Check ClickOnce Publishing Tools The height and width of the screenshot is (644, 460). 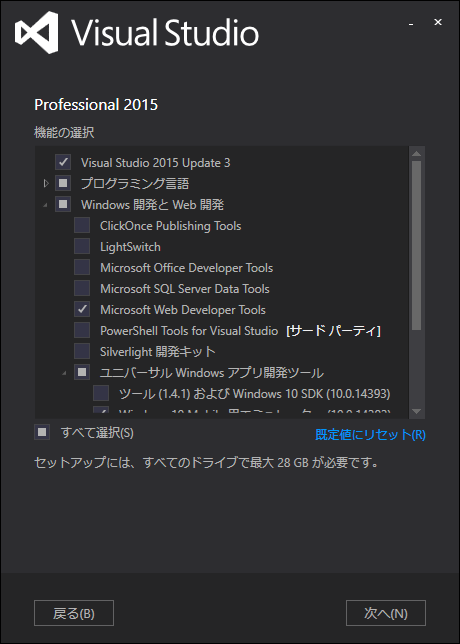[x=82, y=225]
